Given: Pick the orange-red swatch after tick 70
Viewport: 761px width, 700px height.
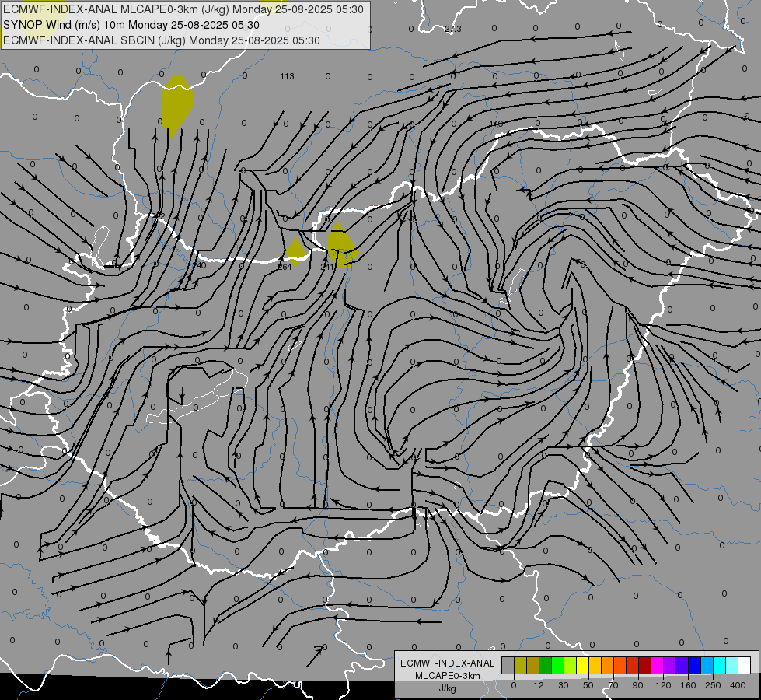Looking at the screenshot, I should pos(620,665).
